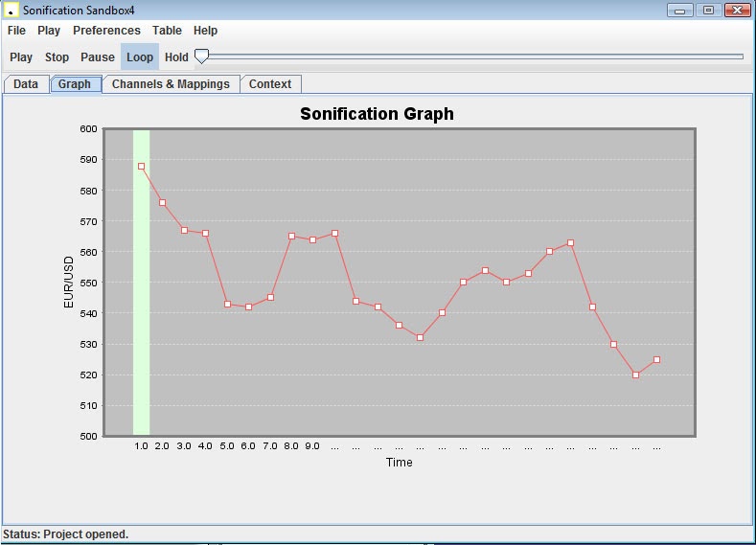
Task: Open the Preferences menu
Action: point(106,31)
